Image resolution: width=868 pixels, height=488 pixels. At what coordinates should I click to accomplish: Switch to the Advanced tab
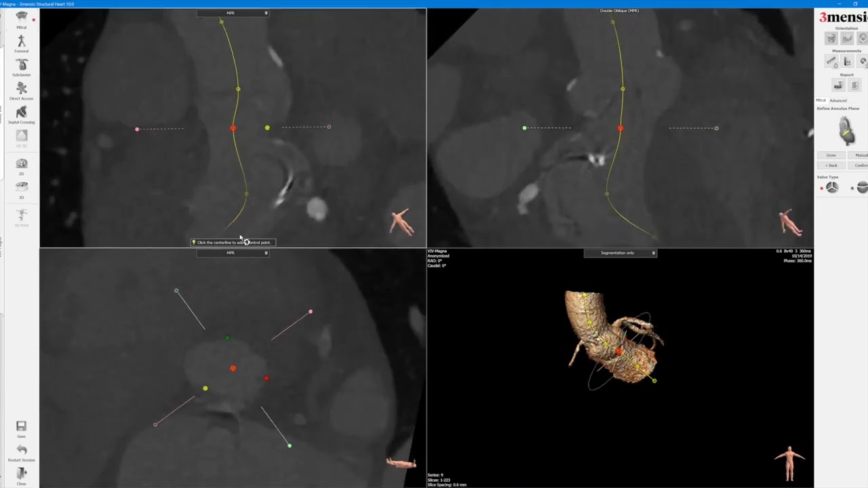(x=838, y=100)
